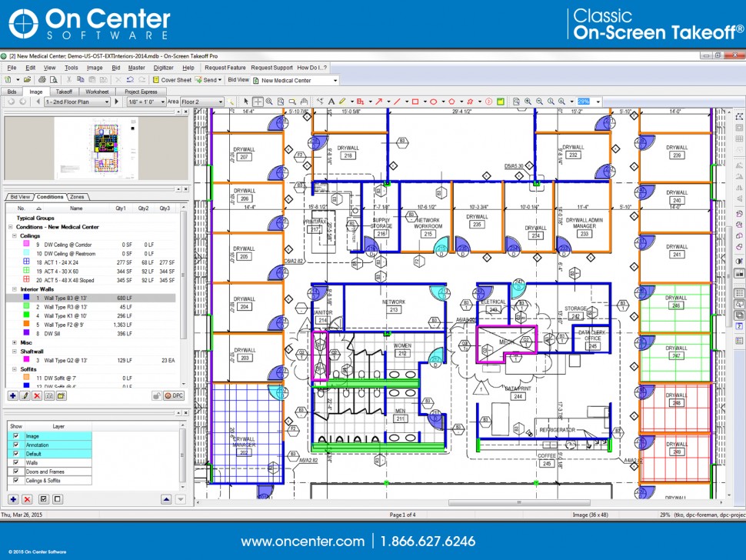
Task: Click Request Feature link
Action: point(225,68)
